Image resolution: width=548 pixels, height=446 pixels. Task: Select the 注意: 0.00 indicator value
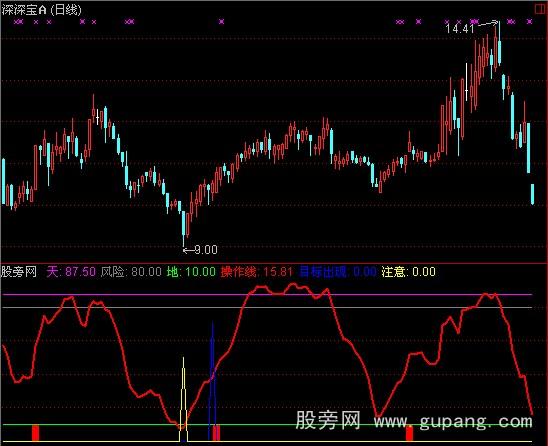(409, 272)
